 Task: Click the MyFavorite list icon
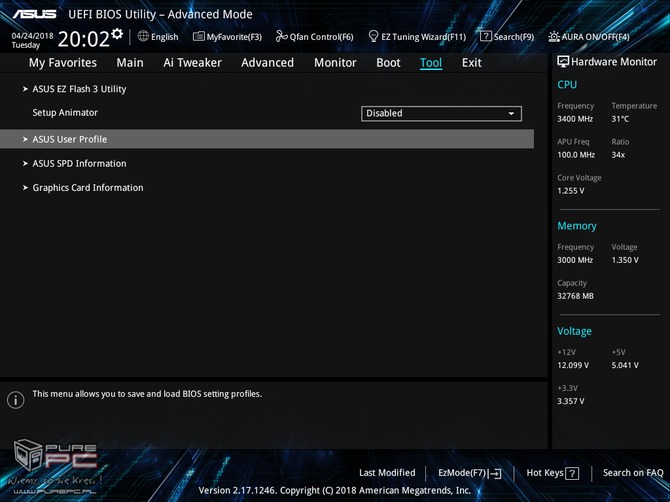coord(199,36)
